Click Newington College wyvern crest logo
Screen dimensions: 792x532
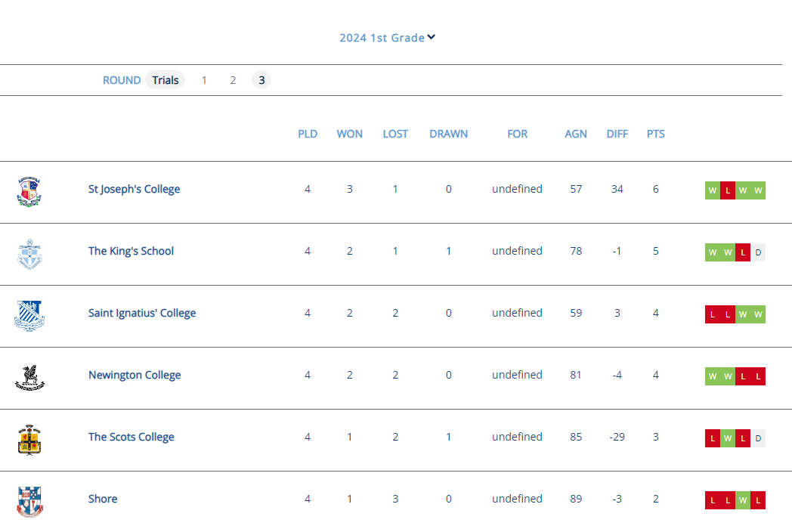pyautogui.click(x=29, y=378)
